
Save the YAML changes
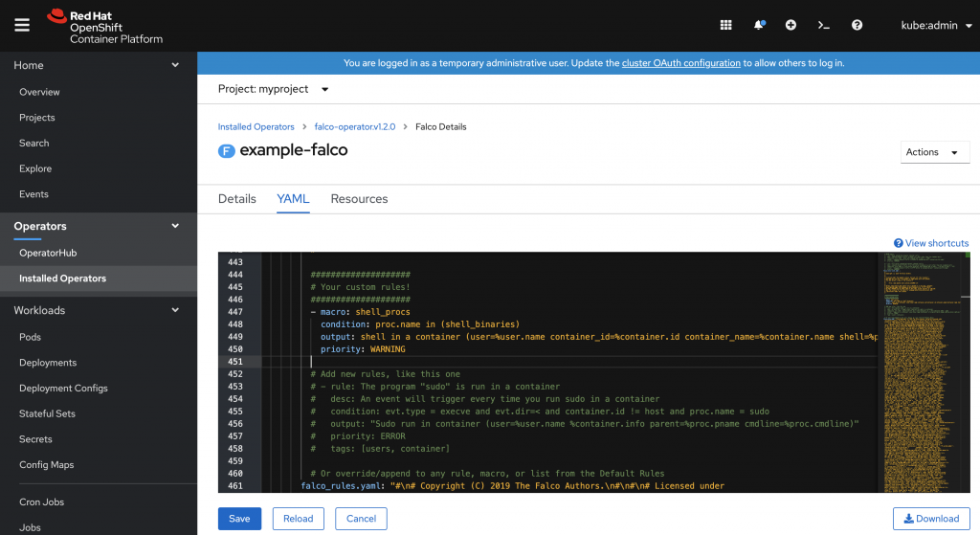[239, 519]
